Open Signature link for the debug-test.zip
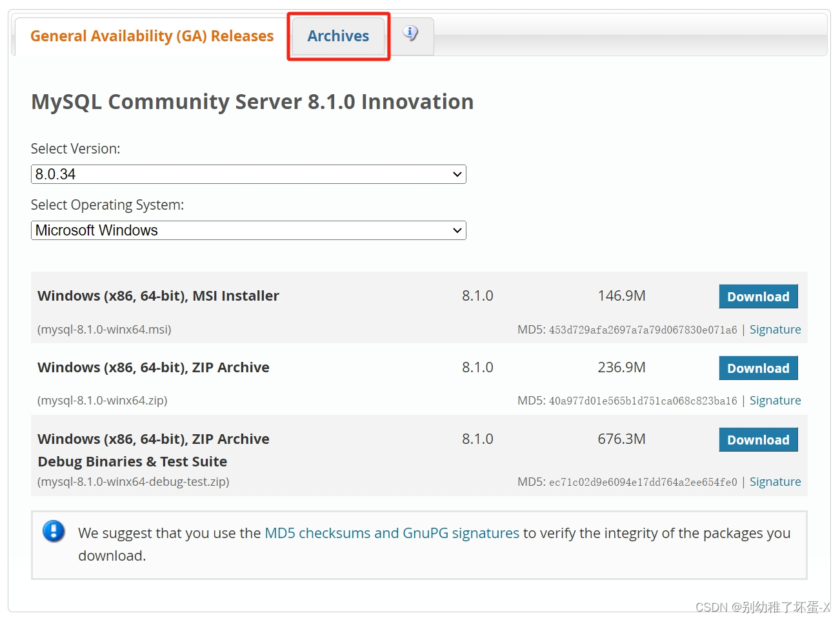This screenshot has width=840, height=620. [775, 481]
